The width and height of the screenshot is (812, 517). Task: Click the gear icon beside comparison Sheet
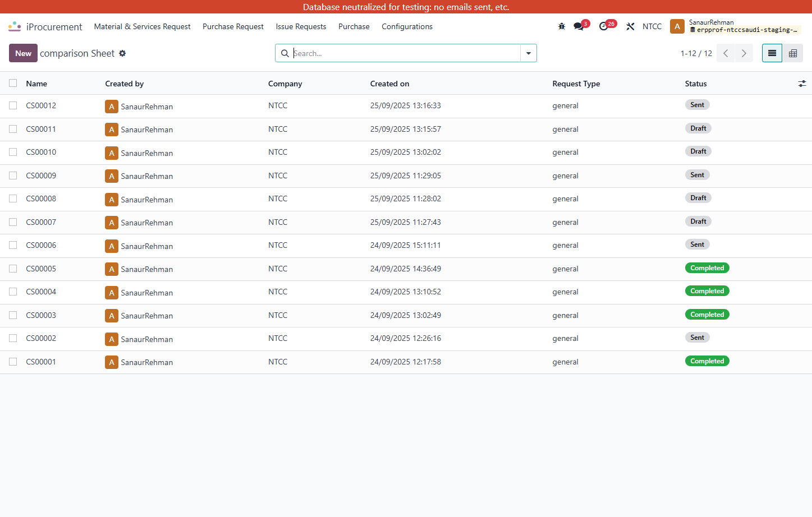click(x=122, y=53)
